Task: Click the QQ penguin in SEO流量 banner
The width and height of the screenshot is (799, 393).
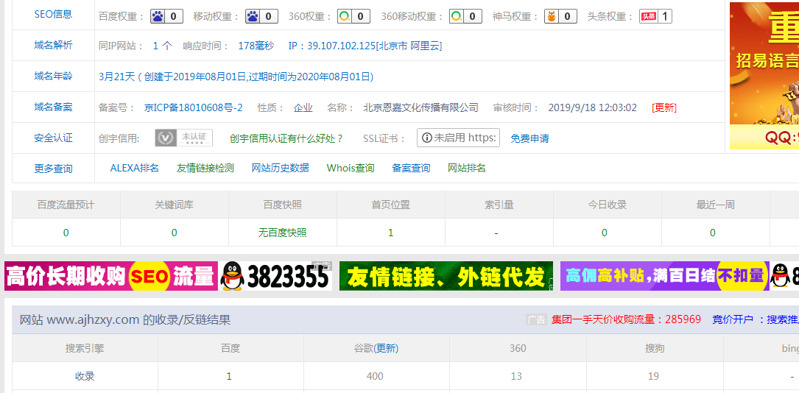Action: tap(232, 276)
